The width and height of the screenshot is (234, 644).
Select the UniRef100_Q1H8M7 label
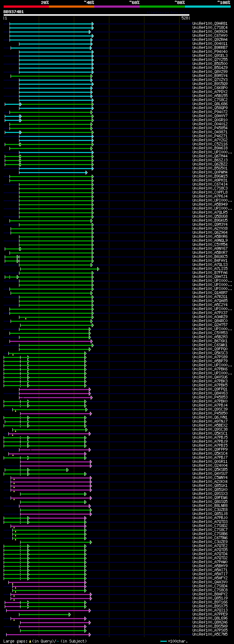click(x=210, y=293)
